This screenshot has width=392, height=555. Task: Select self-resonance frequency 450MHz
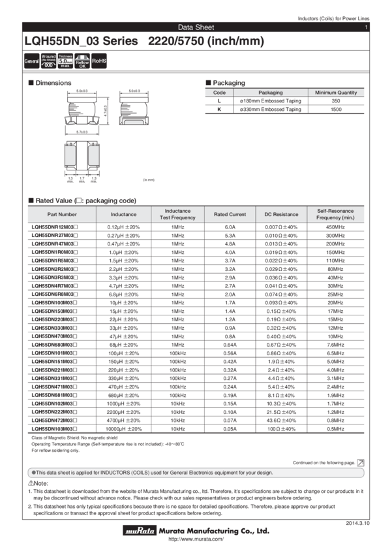tap(335, 227)
